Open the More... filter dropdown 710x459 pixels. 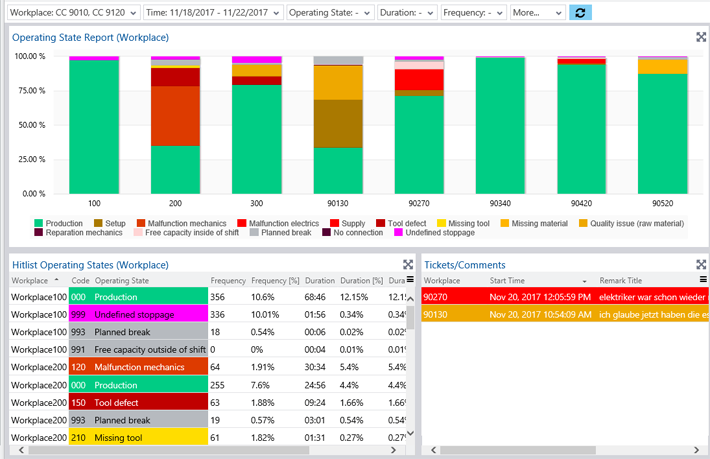tap(538, 13)
